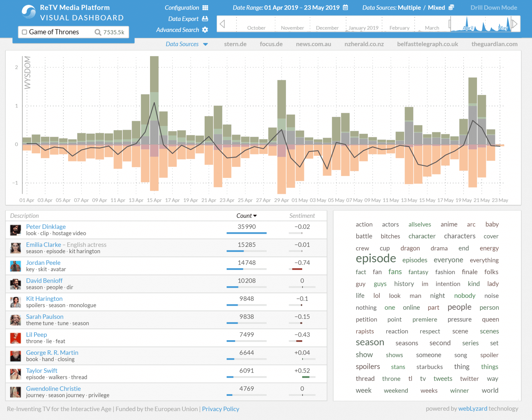
Task: Open the Configuration menu
Action: coord(182,7)
